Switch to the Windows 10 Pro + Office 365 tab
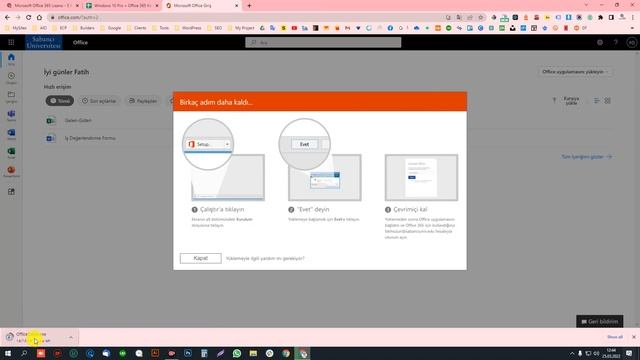The image size is (640, 360). (x=121, y=6)
